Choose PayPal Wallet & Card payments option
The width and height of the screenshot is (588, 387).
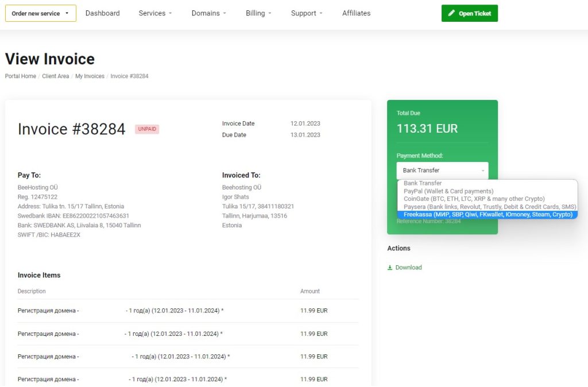(454, 191)
